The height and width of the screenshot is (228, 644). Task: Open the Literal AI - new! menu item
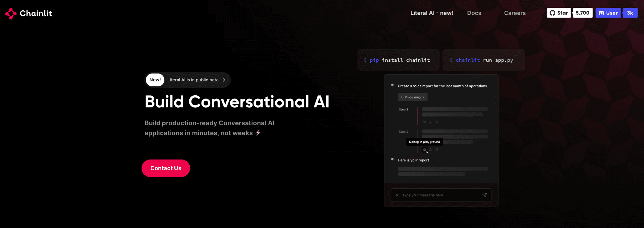coord(432,13)
